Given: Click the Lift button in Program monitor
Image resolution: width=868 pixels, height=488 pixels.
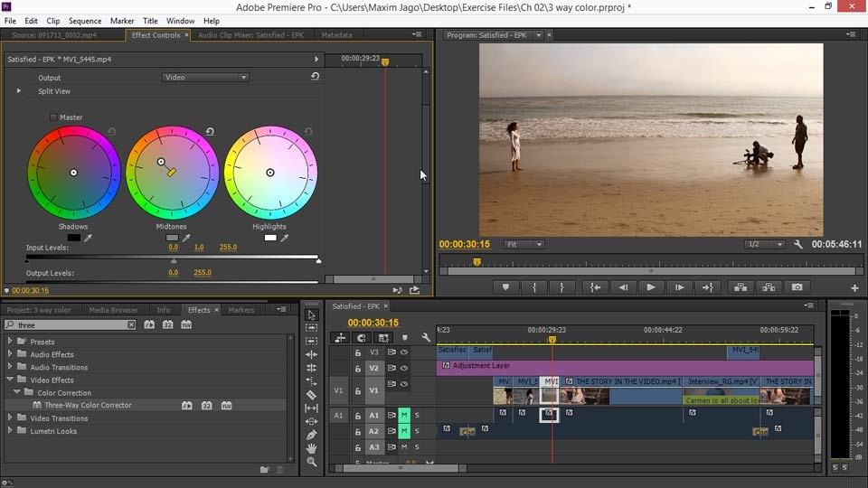Looking at the screenshot, I should tap(741, 287).
